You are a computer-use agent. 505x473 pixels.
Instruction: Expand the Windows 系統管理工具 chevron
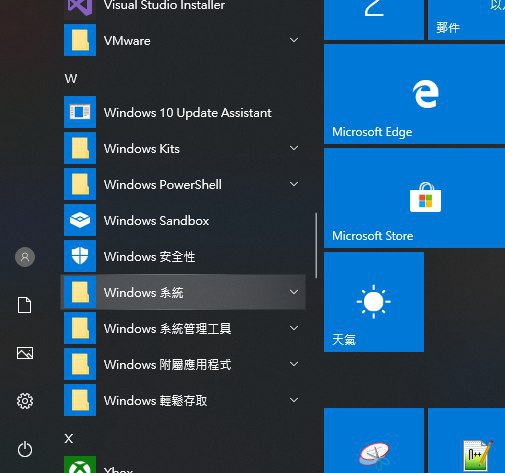point(294,328)
